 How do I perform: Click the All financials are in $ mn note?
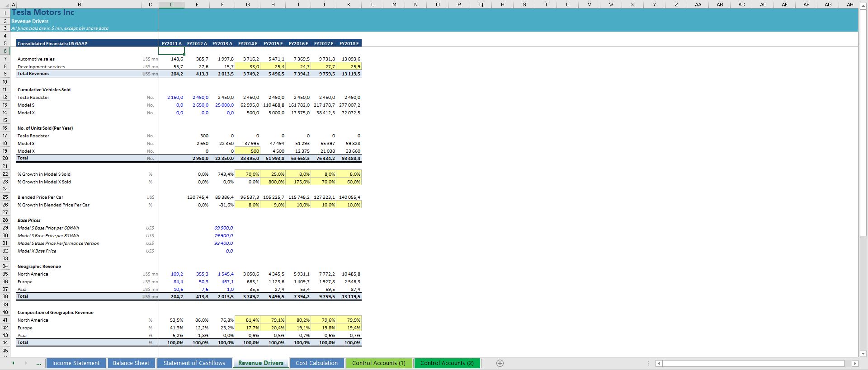(x=60, y=28)
